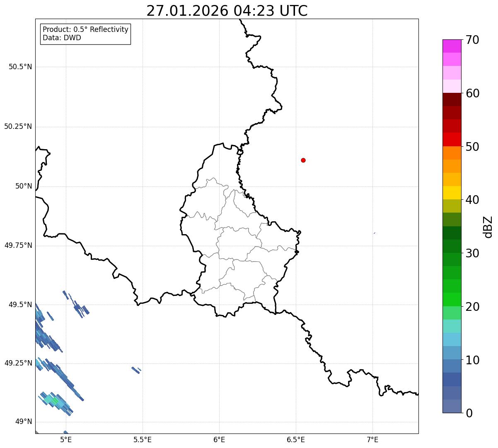Click the 49.25°N latitude label
This screenshot has height=448, width=498.
[x=18, y=363]
